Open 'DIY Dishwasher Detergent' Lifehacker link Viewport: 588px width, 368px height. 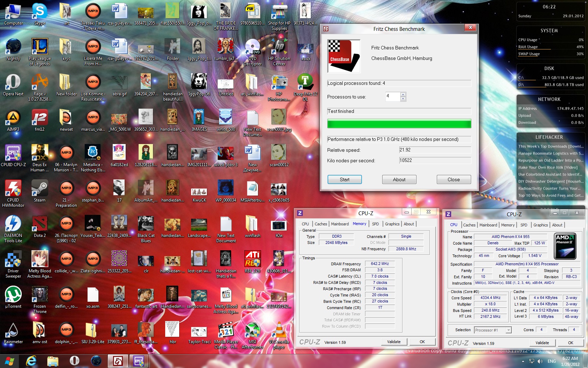[551, 182]
